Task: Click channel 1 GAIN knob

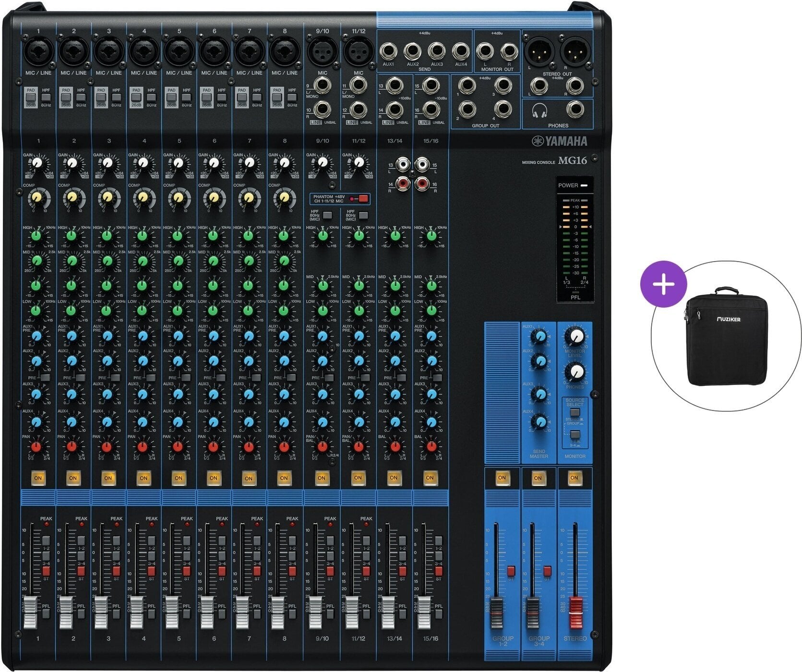Action: 37,164
